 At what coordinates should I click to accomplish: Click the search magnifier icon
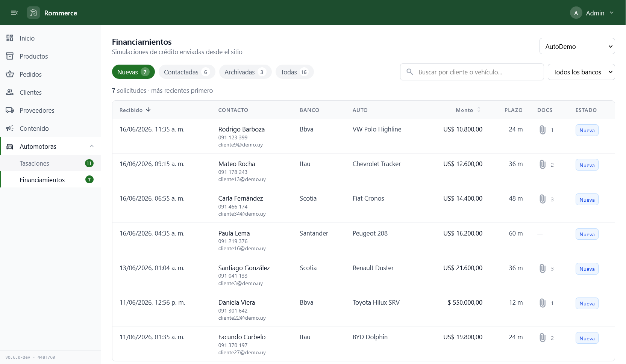[x=410, y=72]
